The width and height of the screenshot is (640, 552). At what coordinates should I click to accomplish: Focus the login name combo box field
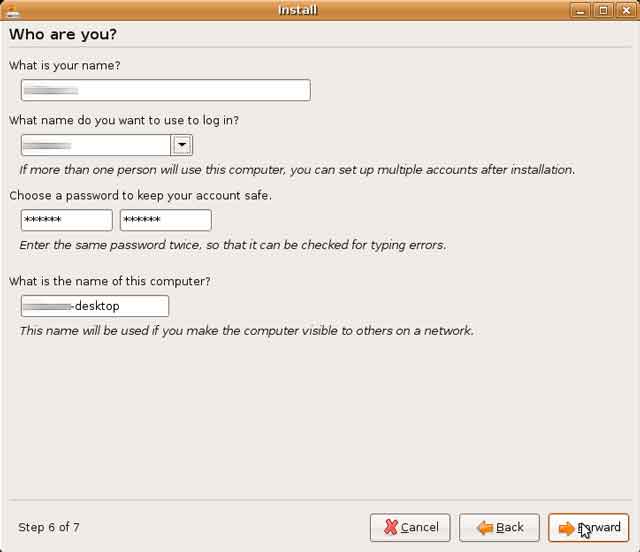click(x=95, y=145)
